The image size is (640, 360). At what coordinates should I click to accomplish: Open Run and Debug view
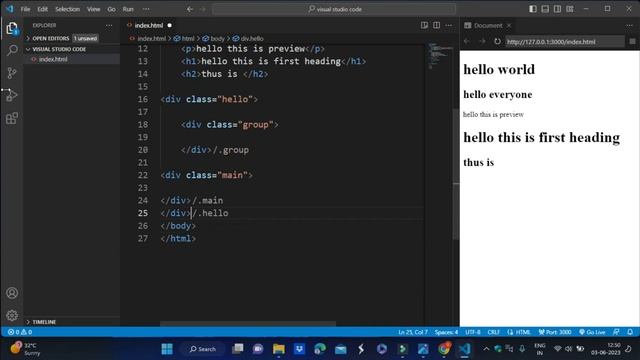click(x=12, y=96)
